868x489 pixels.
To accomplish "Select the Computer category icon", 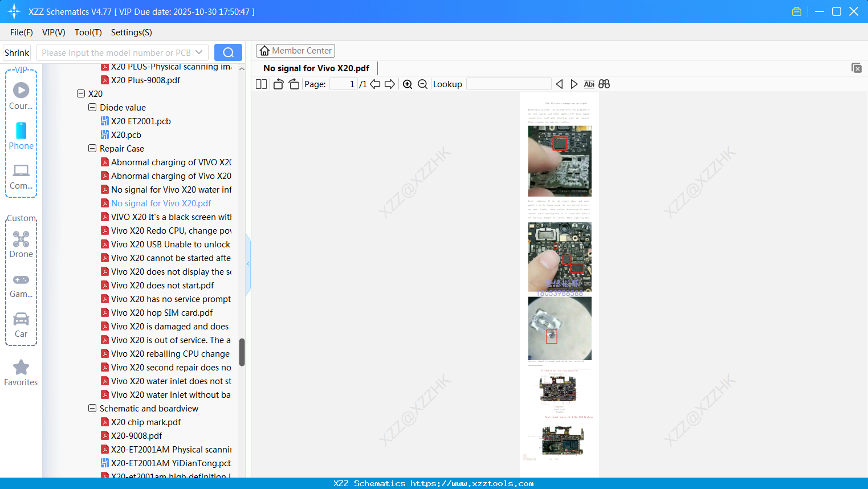I will [21, 176].
